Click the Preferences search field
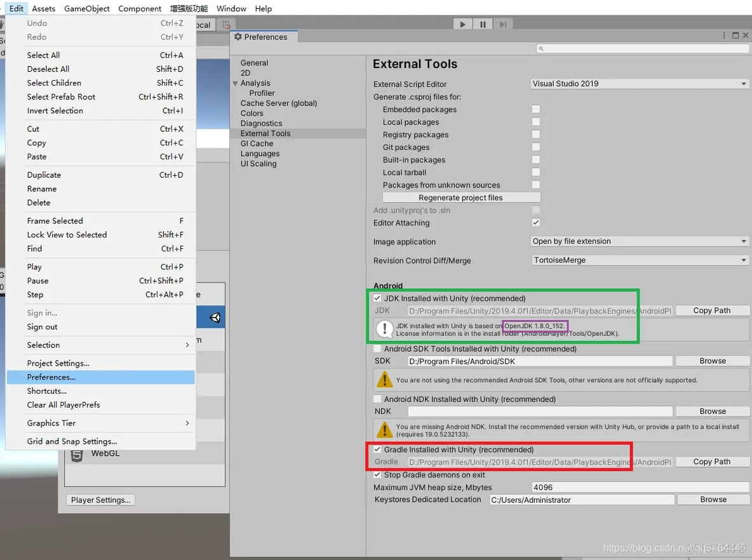This screenshot has width=752, height=560. coord(642,48)
